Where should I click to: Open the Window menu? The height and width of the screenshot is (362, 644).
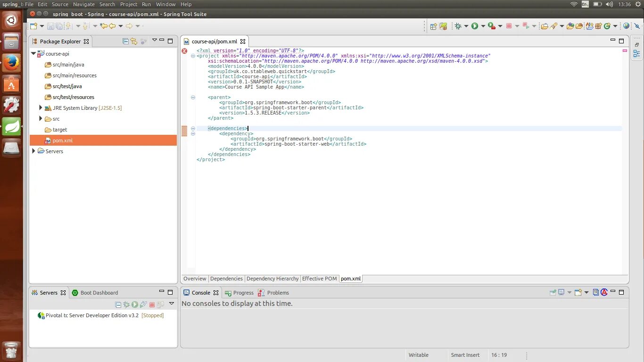(x=165, y=4)
